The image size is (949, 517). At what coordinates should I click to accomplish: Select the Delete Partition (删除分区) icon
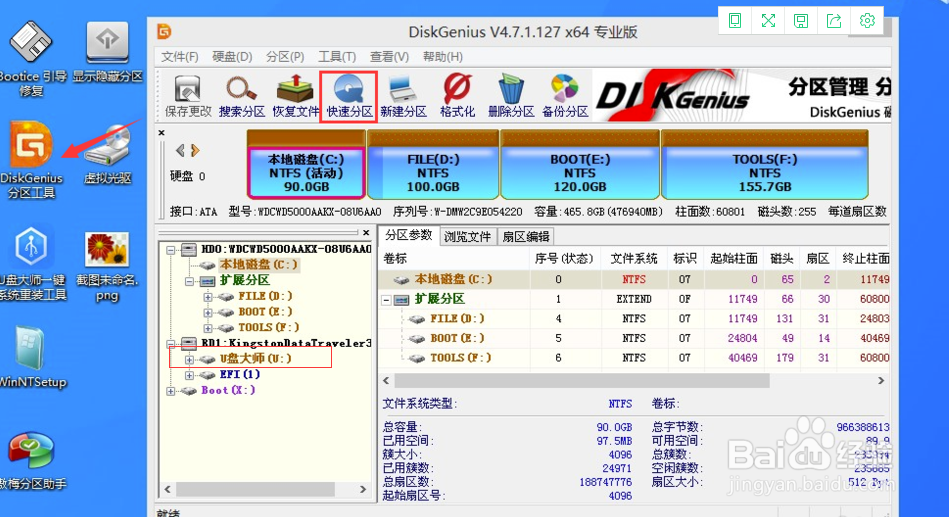point(511,96)
